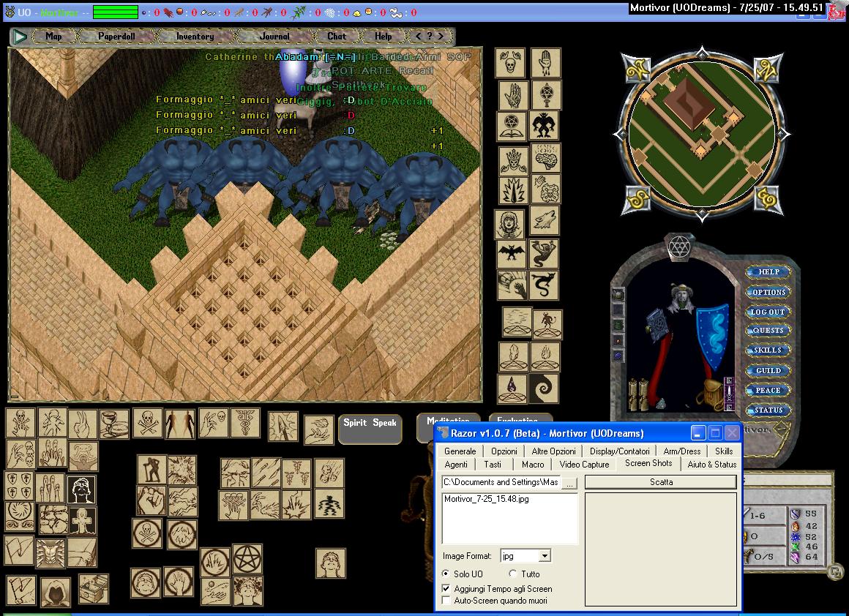Open the Aiuto & Status tab
The width and height of the screenshot is (849, 616).
point(712,465)
